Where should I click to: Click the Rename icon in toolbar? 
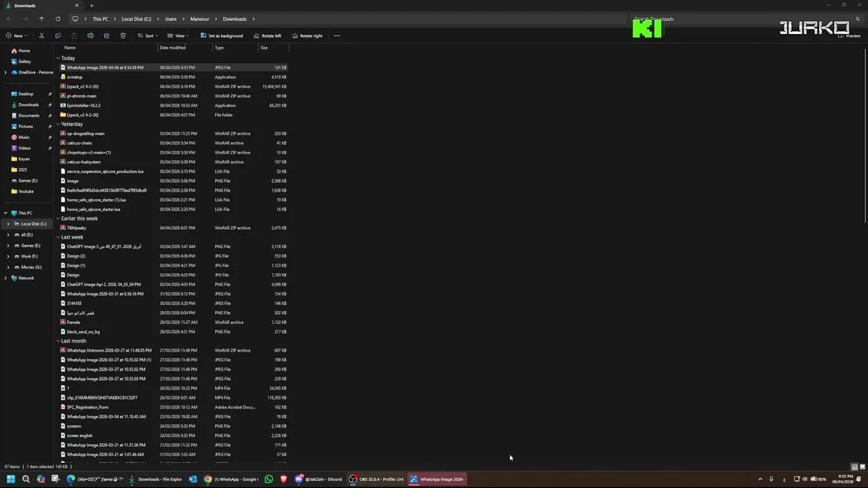pos(90,36)
